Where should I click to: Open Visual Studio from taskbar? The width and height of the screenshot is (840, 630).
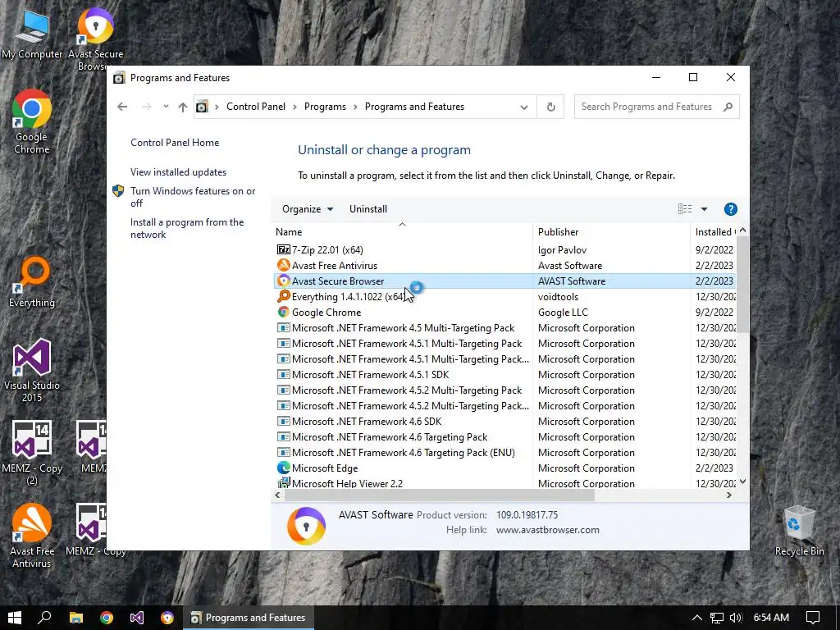(137, 618)
